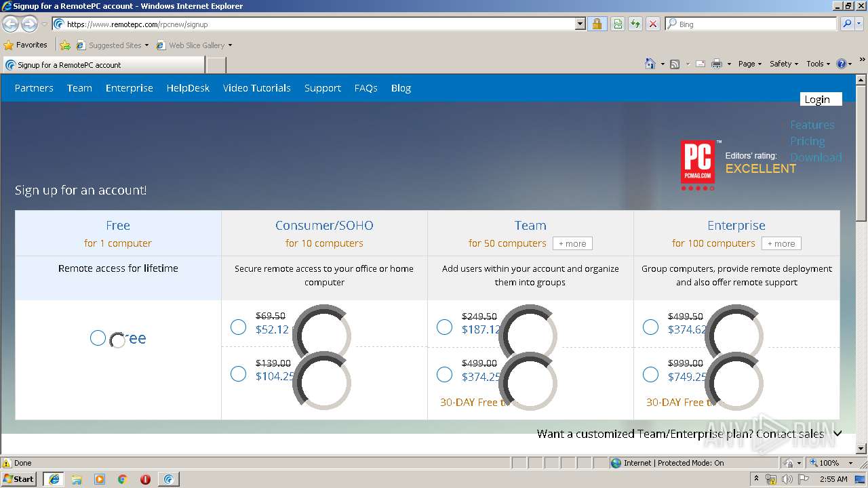Click the RSS Feeds icon
The image size is (868, 488).
675,64
